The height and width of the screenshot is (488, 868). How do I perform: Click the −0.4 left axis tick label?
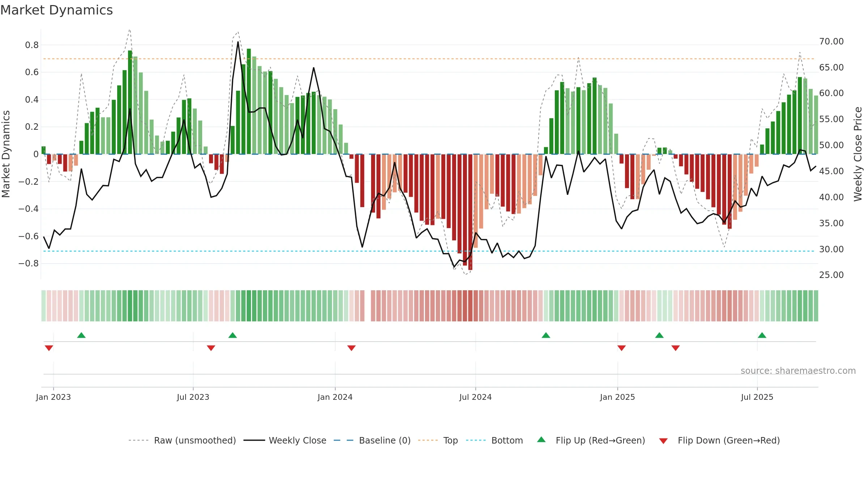(x=29, y=209)
